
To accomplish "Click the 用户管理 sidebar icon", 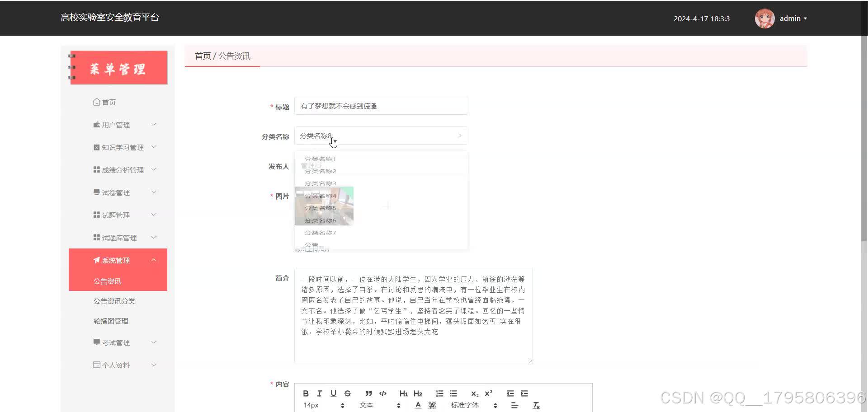I will coord(96,125).
